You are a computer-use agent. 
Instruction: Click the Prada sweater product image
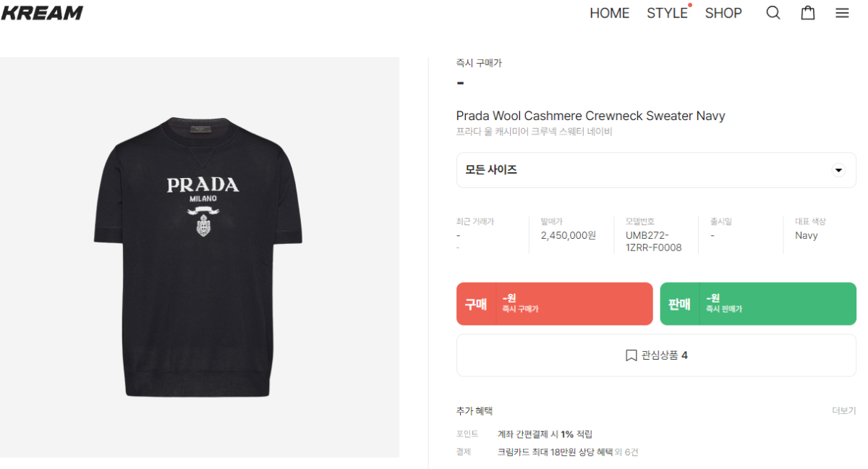pyautogui.click(x=199, y=257)
